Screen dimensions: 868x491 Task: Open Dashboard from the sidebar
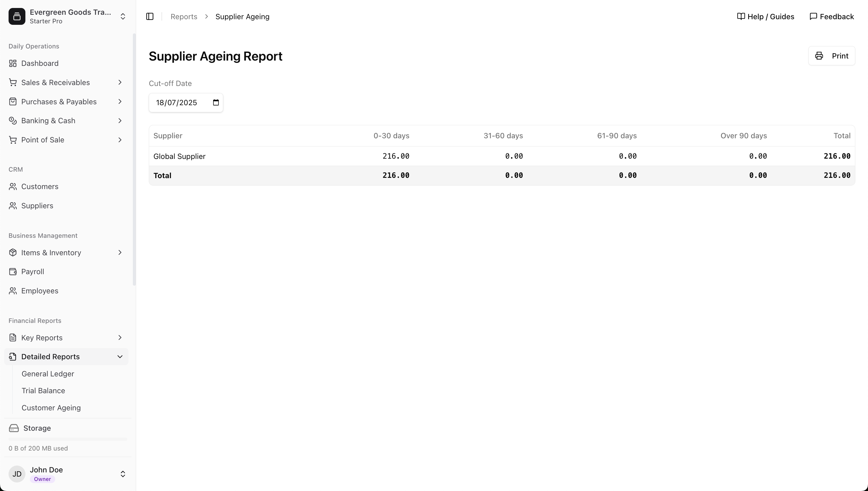66,64
